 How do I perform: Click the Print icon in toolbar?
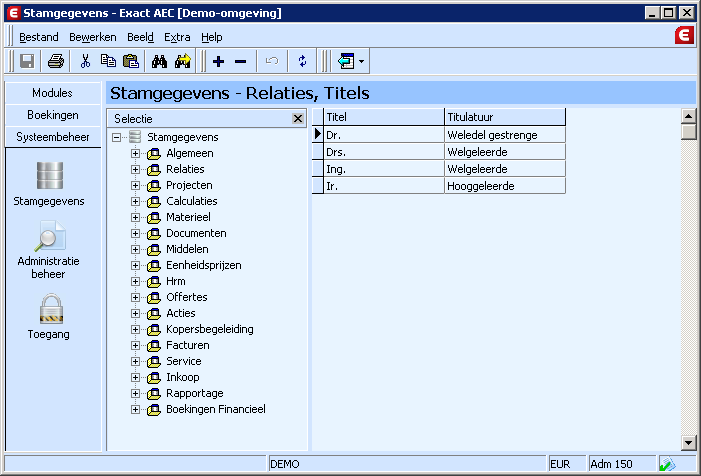56,61
